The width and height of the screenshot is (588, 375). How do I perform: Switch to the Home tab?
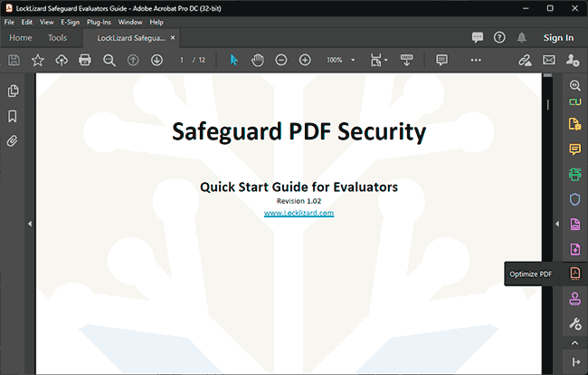coord(20,38)
